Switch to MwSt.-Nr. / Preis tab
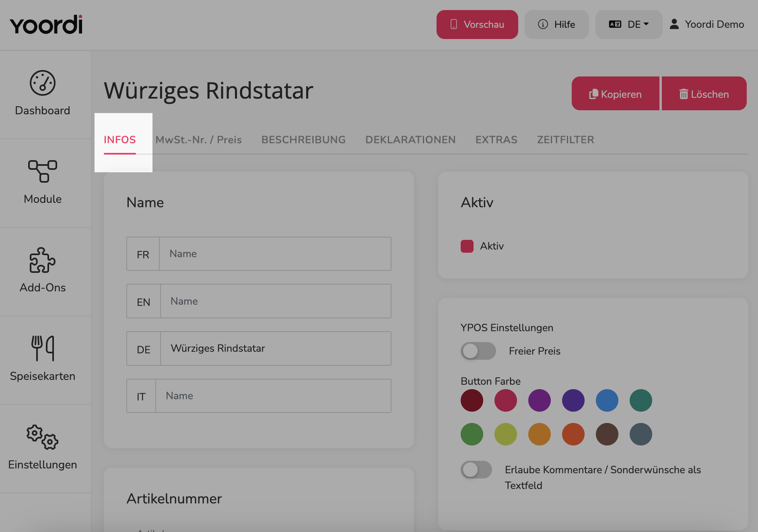758x532 pixels. coord(199,140)
